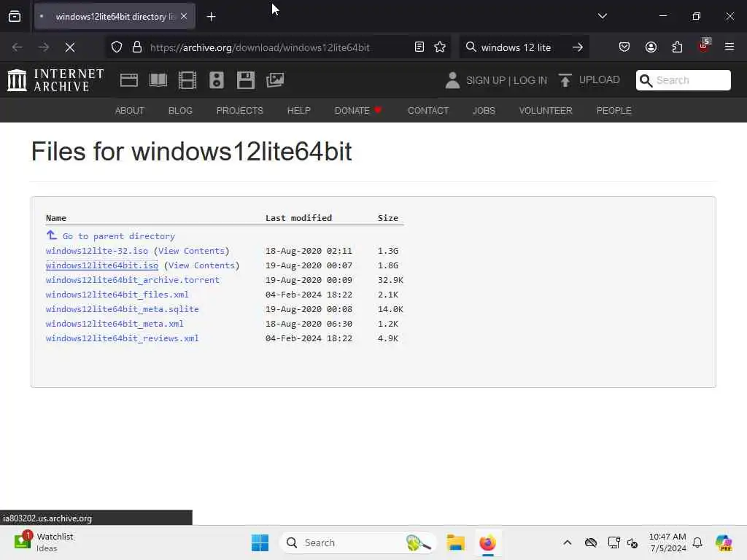This screenshot has width=747, height=560.
Task: Click 'Go to parent directory' link
Action: [x=119, y=236]
